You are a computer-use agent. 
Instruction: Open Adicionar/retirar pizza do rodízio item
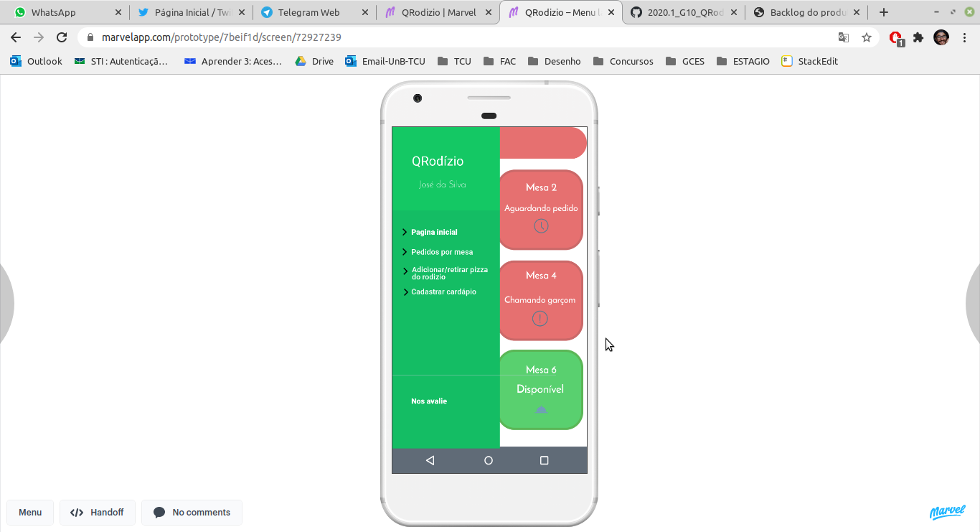click(450, 273)
